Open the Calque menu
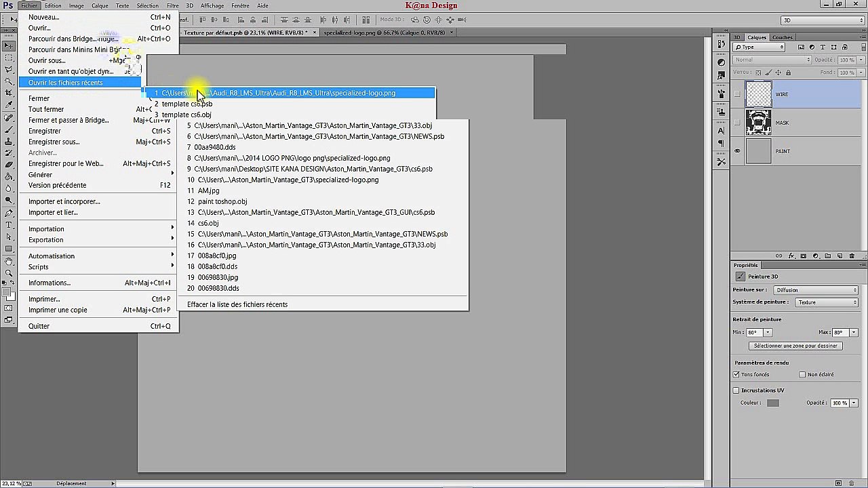The width and height of the screenshot is (868, 488). point(100,5)
